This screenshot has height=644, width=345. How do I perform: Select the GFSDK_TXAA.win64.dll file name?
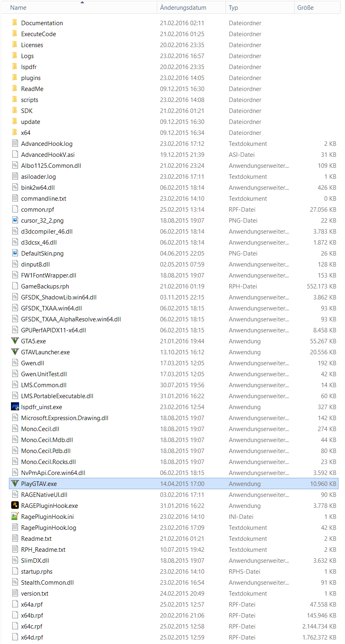[52, 308]
